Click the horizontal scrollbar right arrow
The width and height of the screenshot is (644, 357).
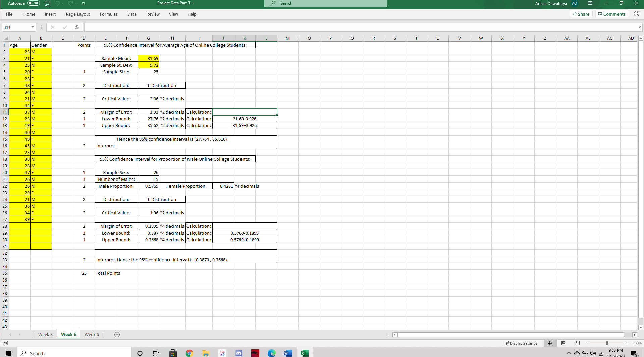(634, 335)
